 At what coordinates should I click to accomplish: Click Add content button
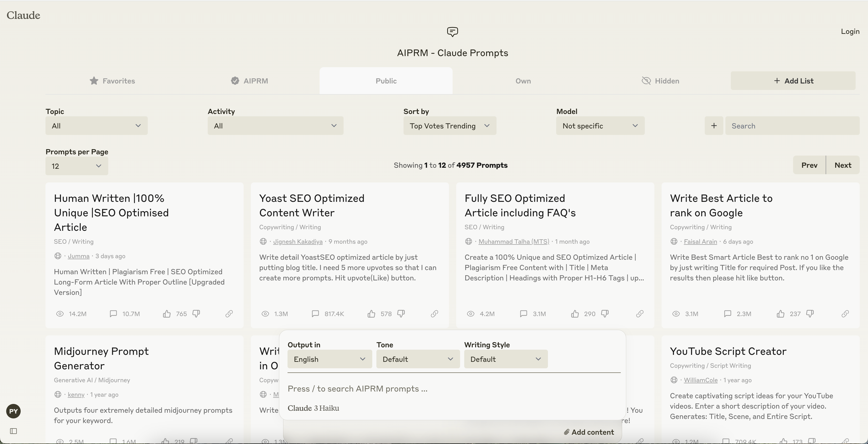(588, 432)
